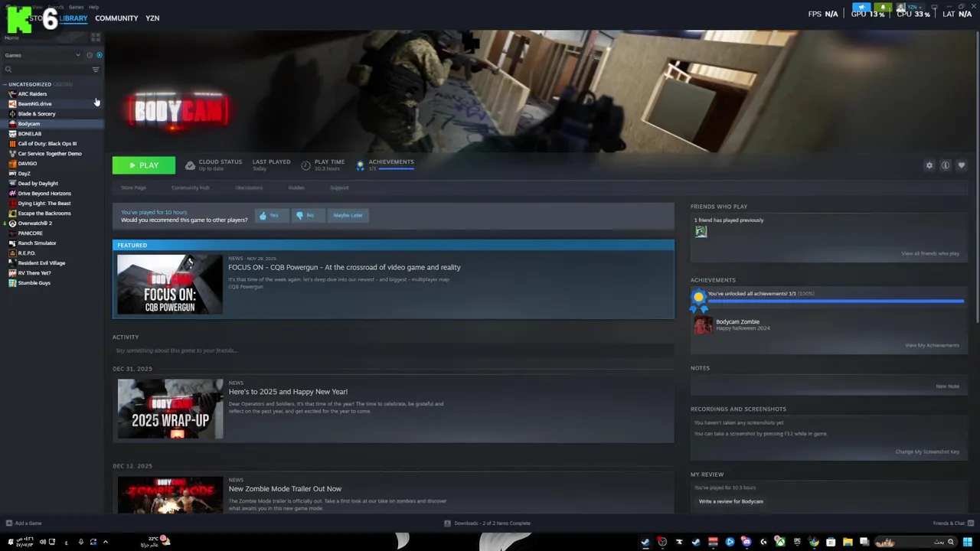Image resolution: width=980 pixels, height=551 pixels.
Task: Open View all friends who play link
Action: click(x=930, y=253)
